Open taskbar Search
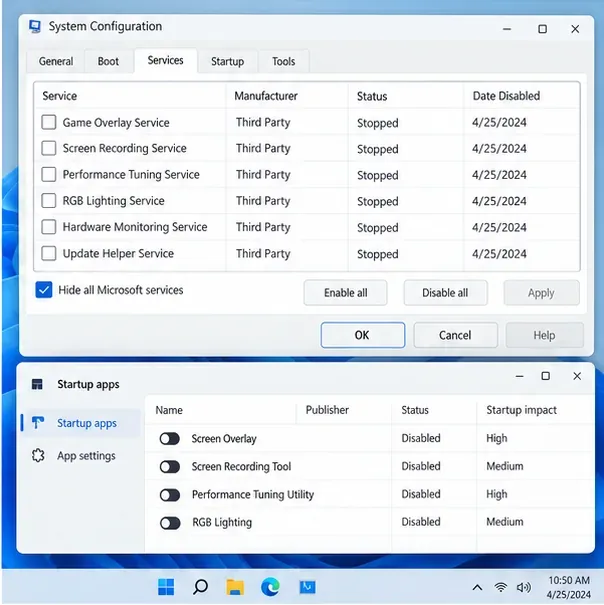This screenshot has height=605, width=604. [200, 587]
